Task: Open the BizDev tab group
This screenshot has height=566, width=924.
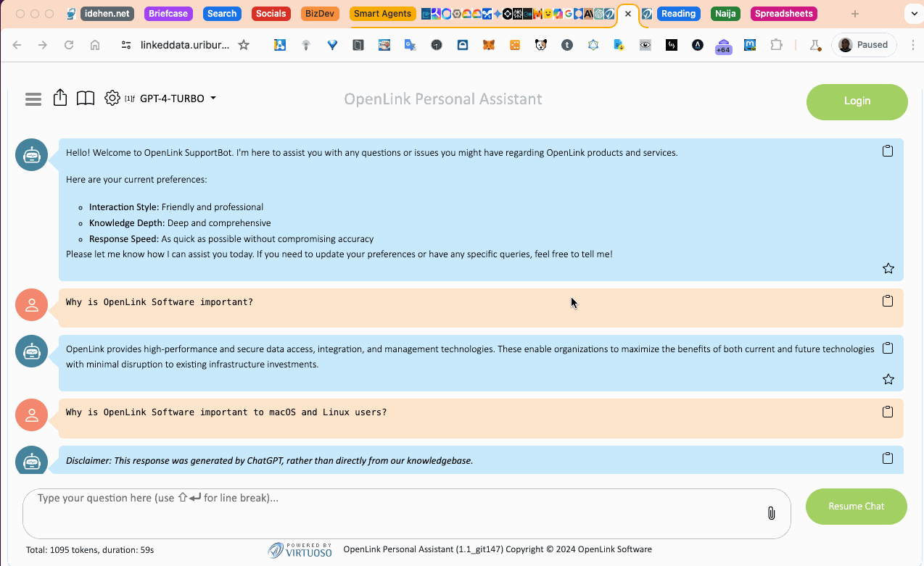Action: 319,14
